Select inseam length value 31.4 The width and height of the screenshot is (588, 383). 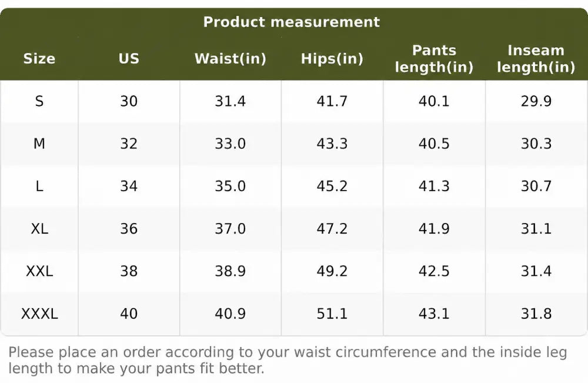pos(536,271)
